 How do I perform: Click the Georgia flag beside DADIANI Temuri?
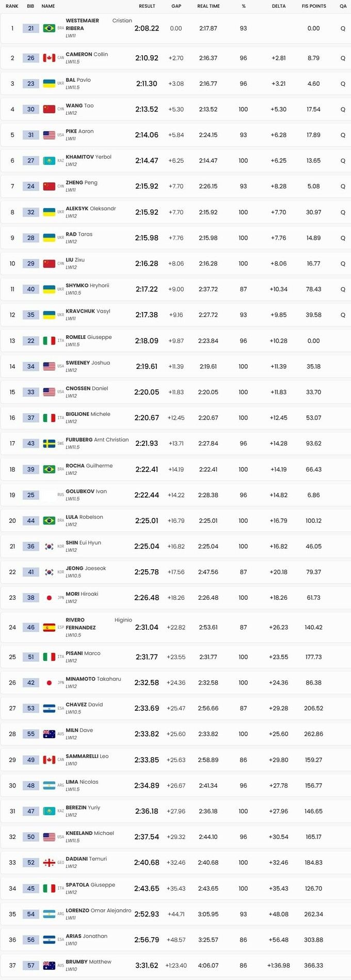(x=49, y=862)
